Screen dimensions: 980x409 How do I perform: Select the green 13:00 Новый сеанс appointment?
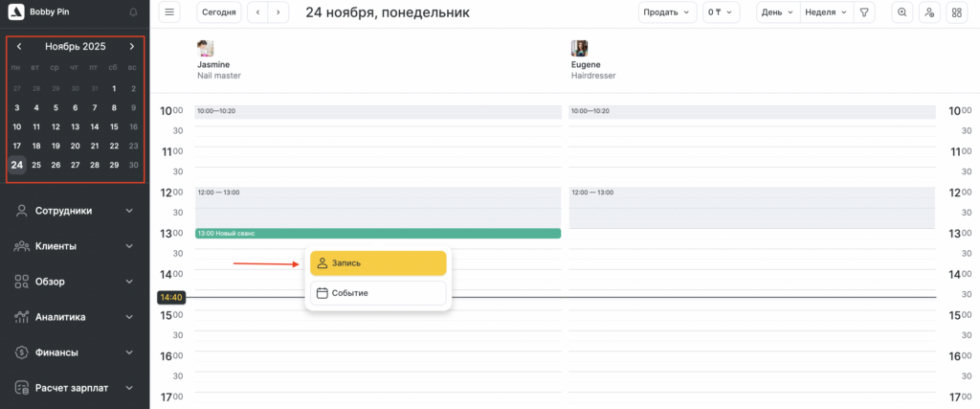(377, 233)
